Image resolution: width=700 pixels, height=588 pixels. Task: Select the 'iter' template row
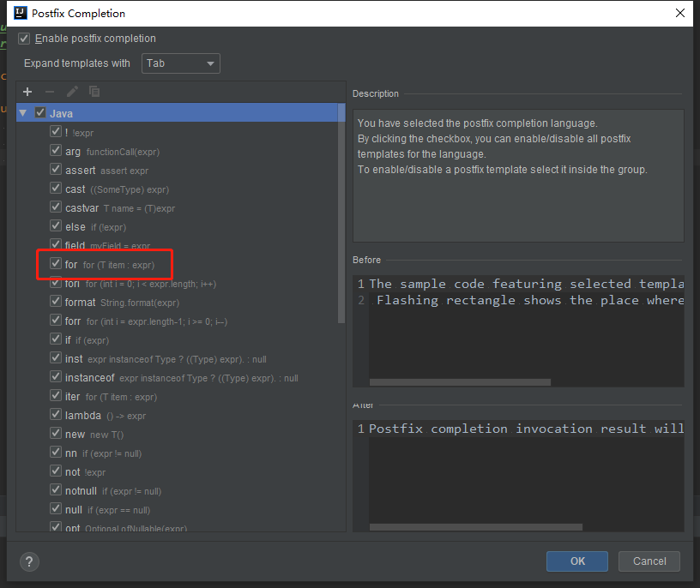pyautogui.click(x=178, y=397)
